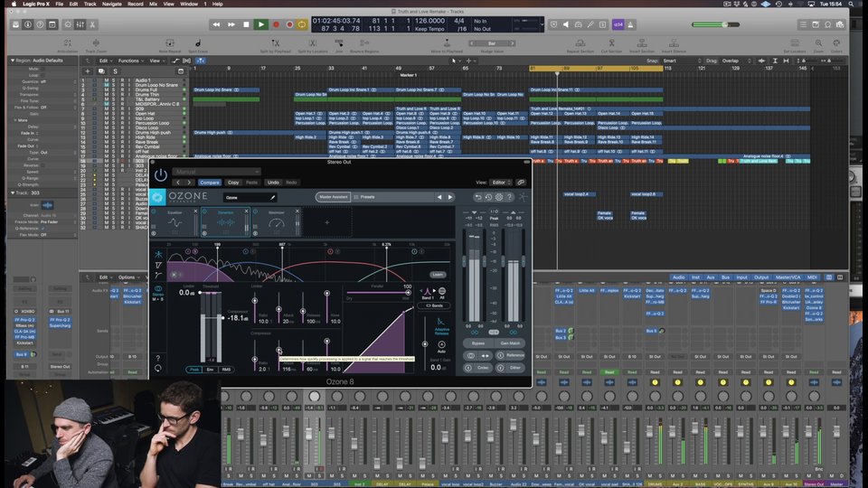The width and height of the screenshot is (868, 488).
Task: Click Copy in the plugin header
Action: (233, 182)
